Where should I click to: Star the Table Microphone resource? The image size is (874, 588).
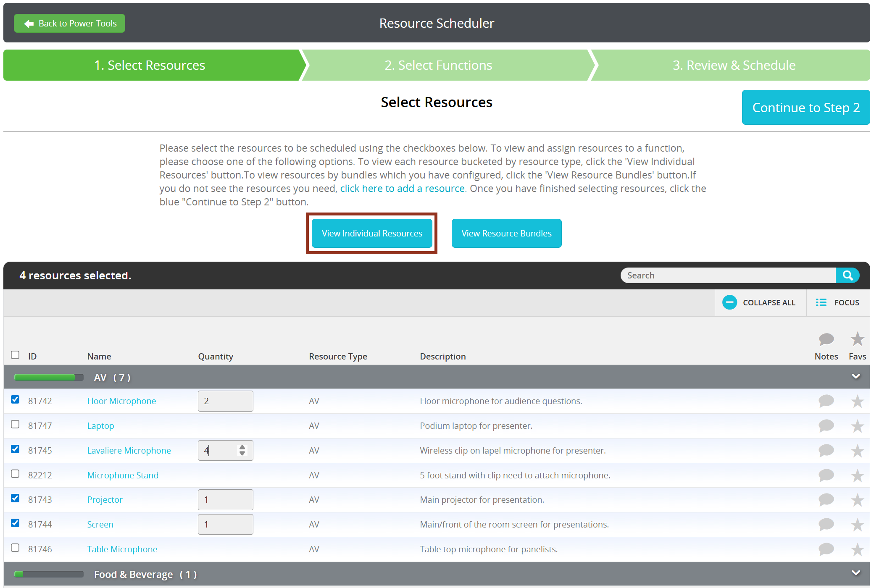pyautogui.click(x=857, y=549)
